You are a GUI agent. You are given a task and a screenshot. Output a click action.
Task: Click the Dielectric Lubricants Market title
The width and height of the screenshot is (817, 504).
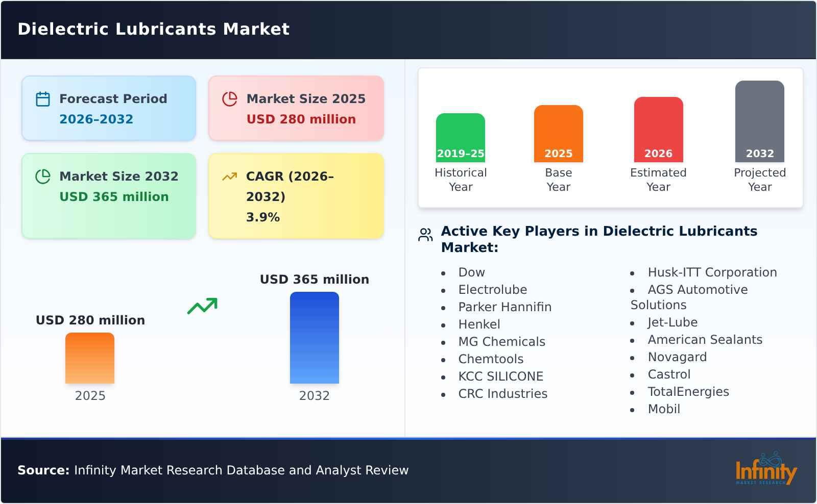[x=153, y=29]
